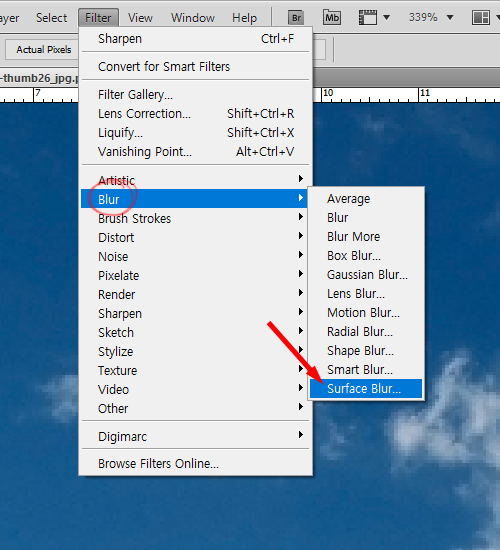Viewport: 500px width, 550px height.
Task: Open Radial Blur dialog
Action: coord(366,331)
